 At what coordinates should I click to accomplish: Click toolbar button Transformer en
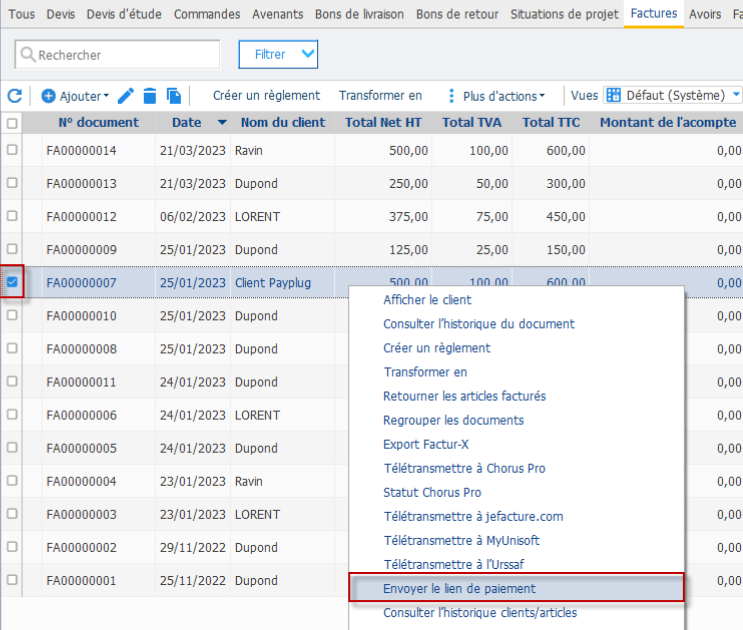pos(380,96)
